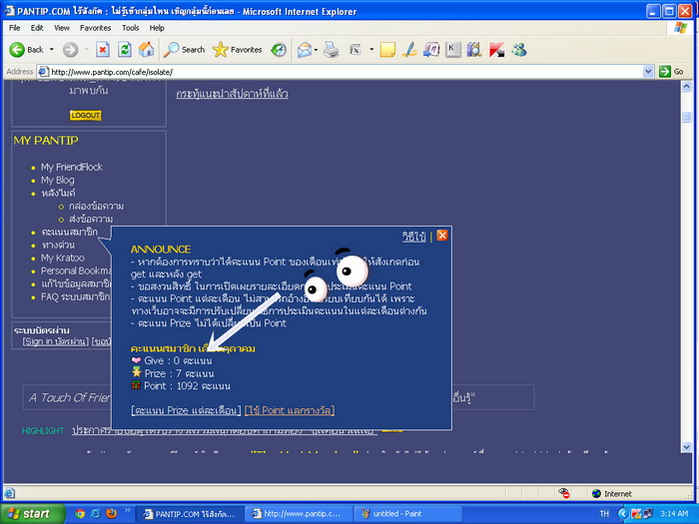Expand hidden system tray icons arrow

(x=623, y=514)
